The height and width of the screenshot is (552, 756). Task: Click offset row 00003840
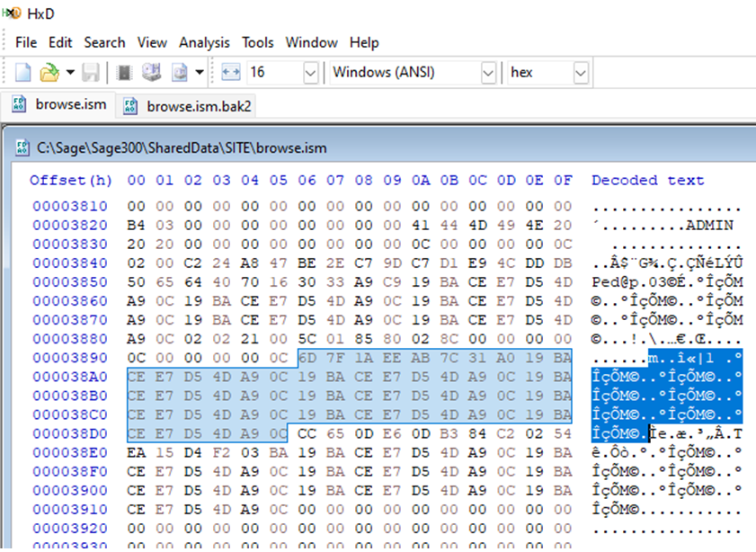(69, 263)
